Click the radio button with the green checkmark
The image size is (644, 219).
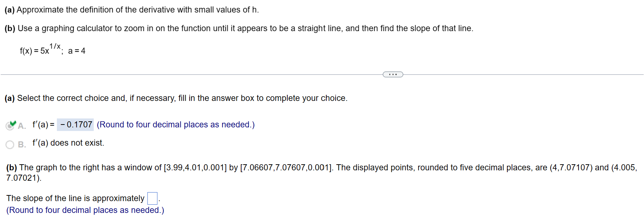pyautogui.click(x=10, y=125)
